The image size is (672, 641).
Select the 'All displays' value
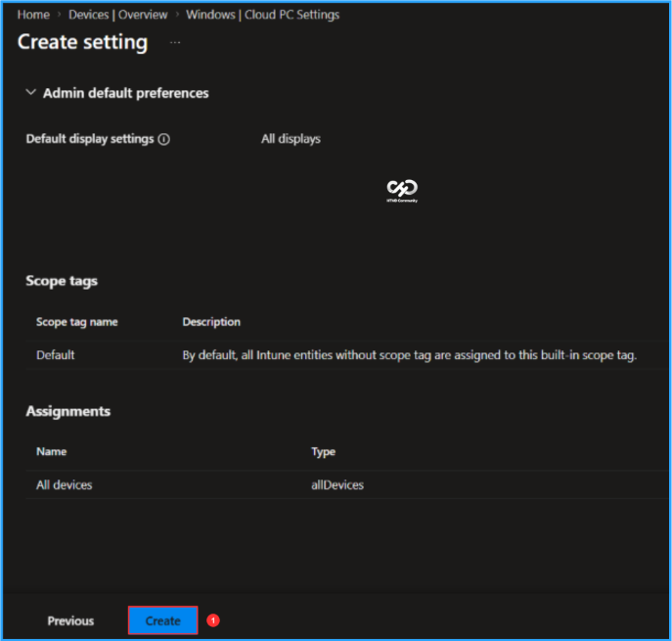pyautogui.click(x=291, y=139)
